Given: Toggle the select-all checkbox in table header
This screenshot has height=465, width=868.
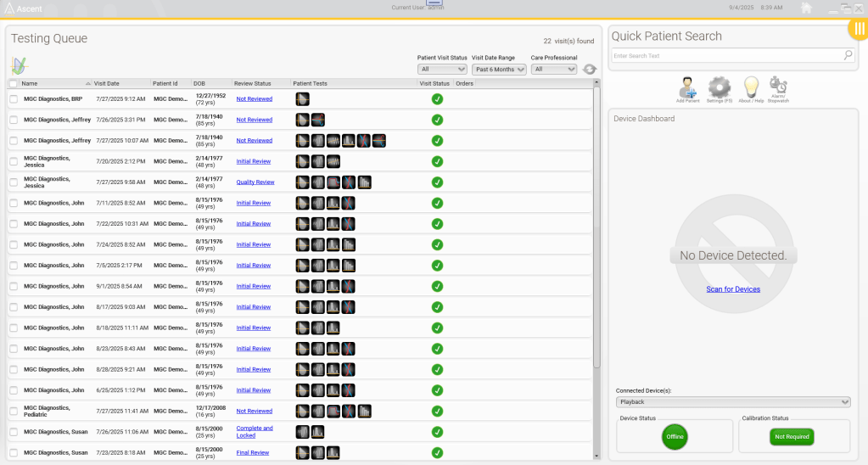Looking at the screenshot, I should (14, 84).
